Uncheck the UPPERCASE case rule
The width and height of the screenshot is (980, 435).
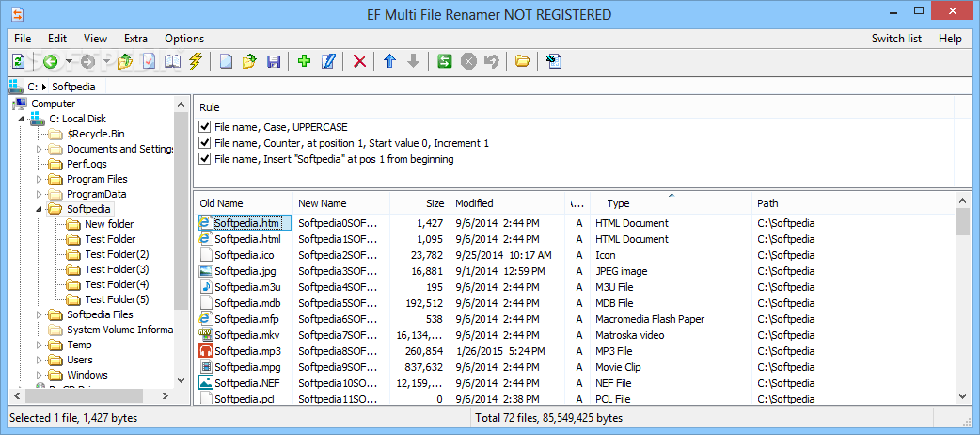pyautogui.click(x=204, y=127)
